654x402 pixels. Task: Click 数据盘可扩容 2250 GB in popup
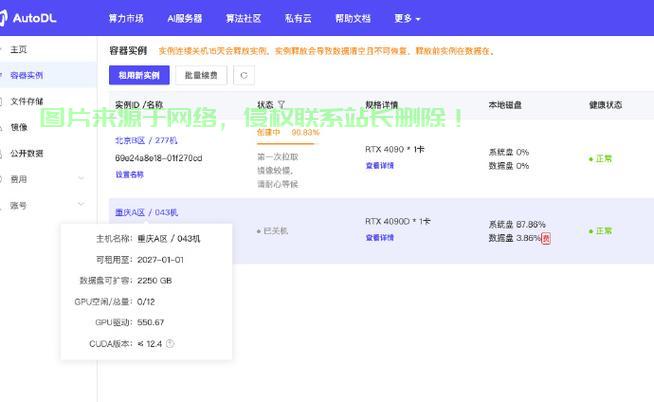[126, 281]
